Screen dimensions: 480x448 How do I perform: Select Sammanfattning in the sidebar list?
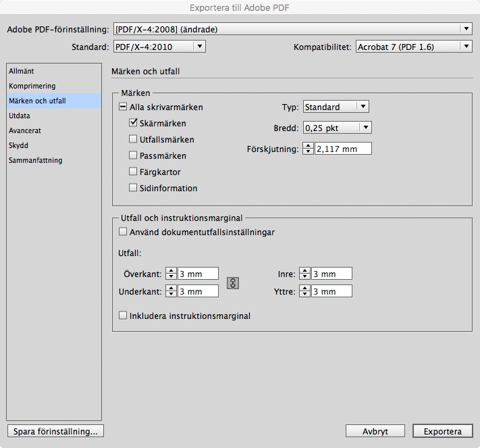(54, 160)
